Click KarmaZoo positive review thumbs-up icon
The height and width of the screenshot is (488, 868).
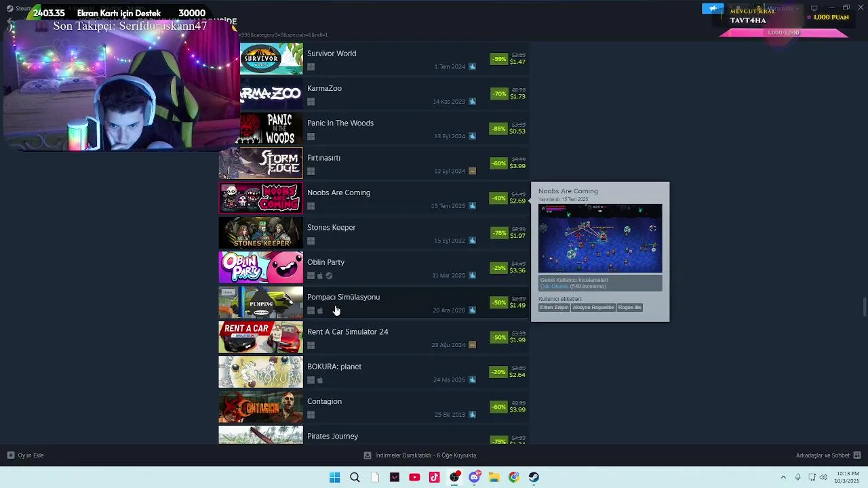[x=472, y=102]
